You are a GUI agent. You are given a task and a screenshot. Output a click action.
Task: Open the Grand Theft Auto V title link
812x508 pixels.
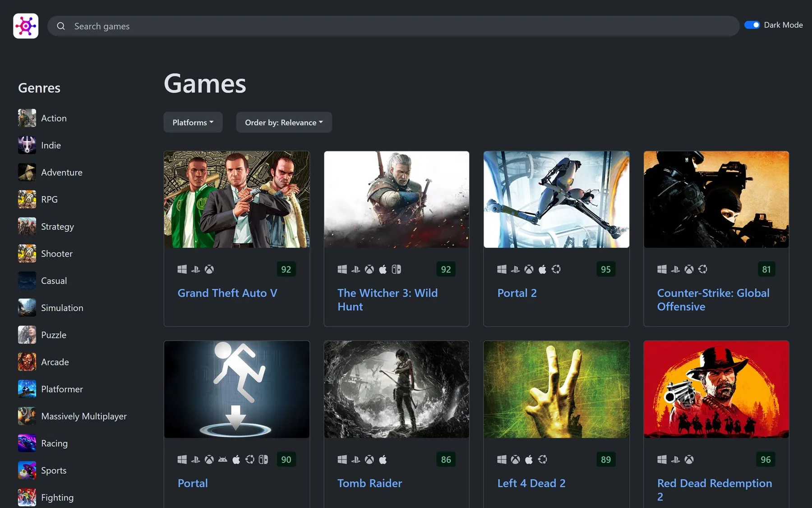(x=227, y=293)
